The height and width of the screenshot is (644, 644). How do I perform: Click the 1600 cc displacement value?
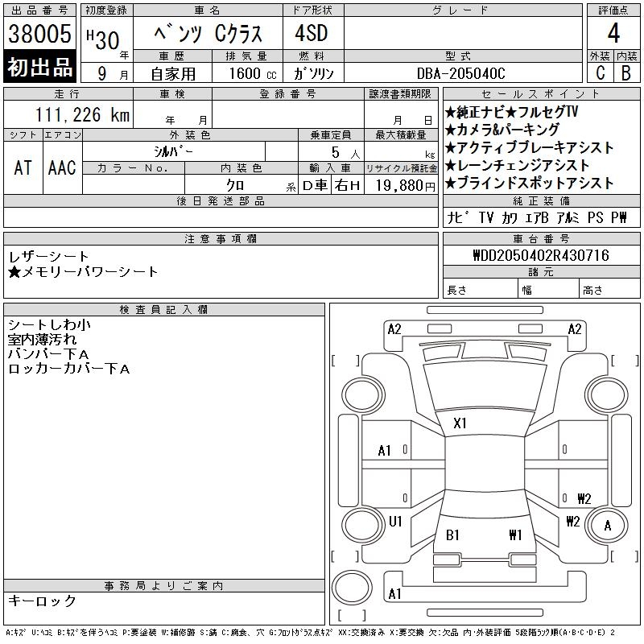coord(253,73)
